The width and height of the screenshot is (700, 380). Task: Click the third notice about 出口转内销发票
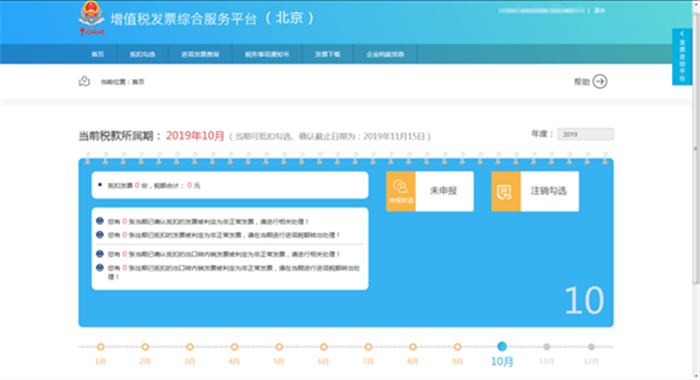(224, 254)
